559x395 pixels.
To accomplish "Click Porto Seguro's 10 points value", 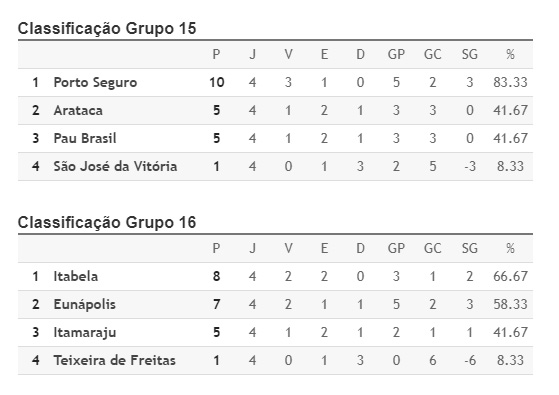I will pos(216,83).
